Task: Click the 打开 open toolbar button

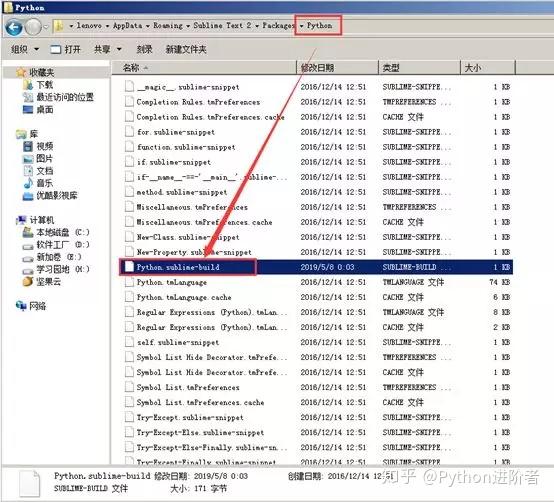Action: click(66, 49)
